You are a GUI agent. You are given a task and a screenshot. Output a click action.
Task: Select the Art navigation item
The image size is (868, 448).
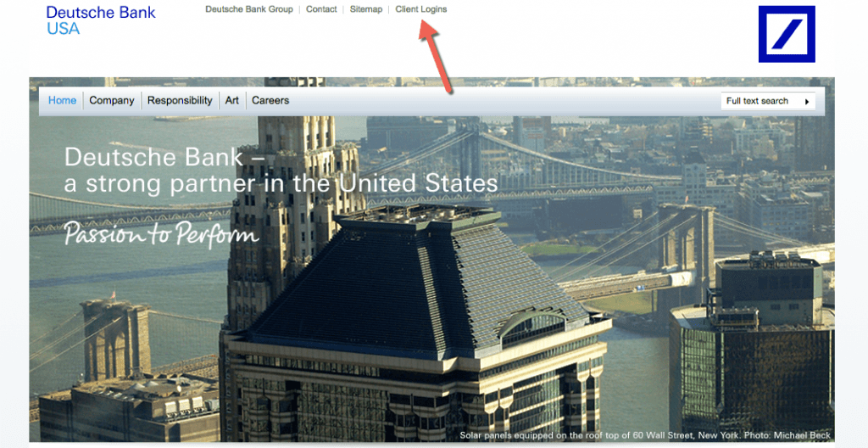pos(232,100)
